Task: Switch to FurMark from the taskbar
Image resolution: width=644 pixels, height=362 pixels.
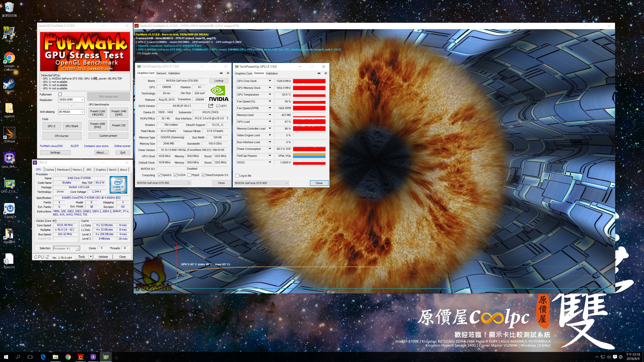Action: pos(80,357)
